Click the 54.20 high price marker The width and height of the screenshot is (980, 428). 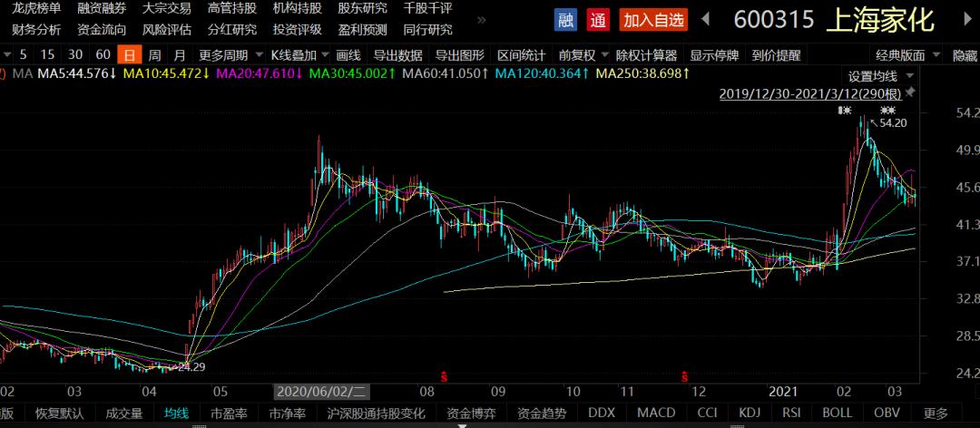pos(893,123)
